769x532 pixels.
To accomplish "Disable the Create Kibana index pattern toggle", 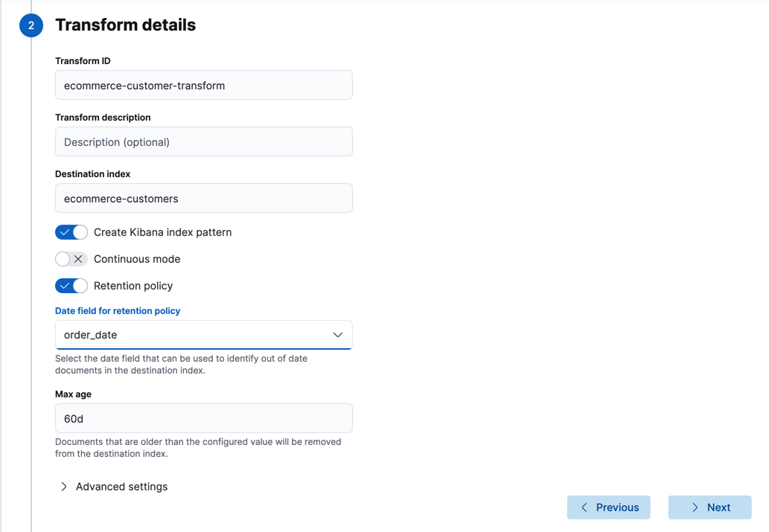I will coord(71,232).
